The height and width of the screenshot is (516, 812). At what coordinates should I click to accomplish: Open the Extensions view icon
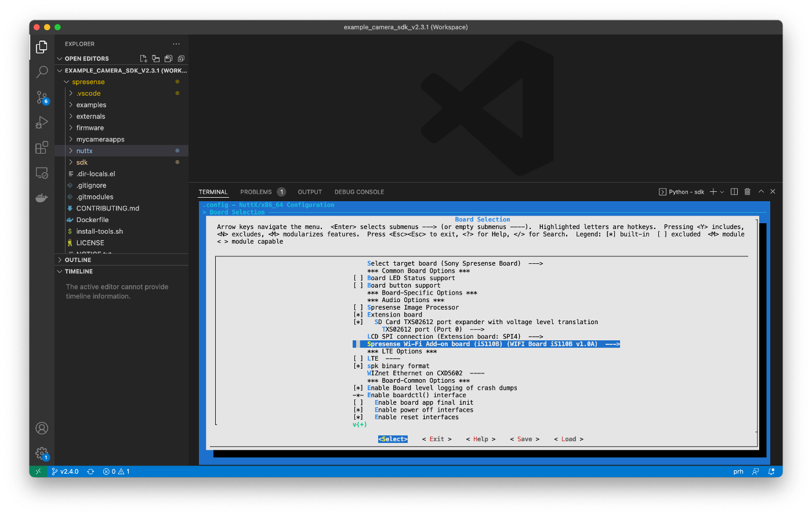[42, 148]
